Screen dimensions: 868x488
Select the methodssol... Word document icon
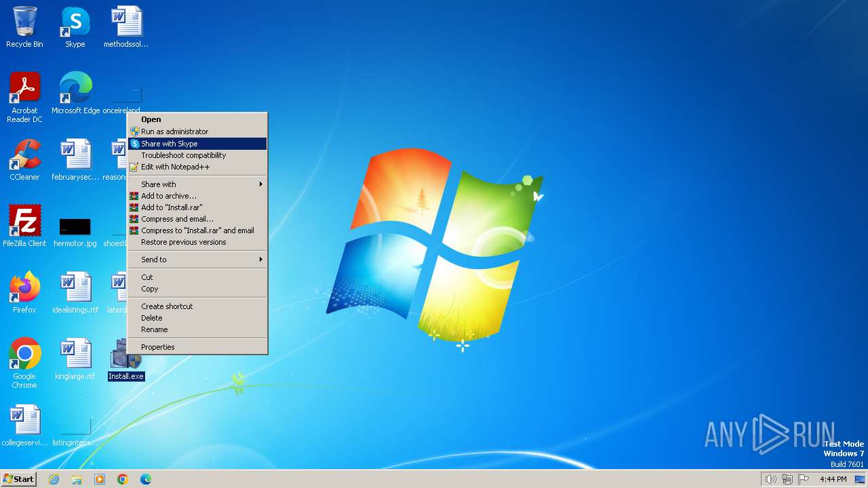pyautogui.click(x=126, y=27)
